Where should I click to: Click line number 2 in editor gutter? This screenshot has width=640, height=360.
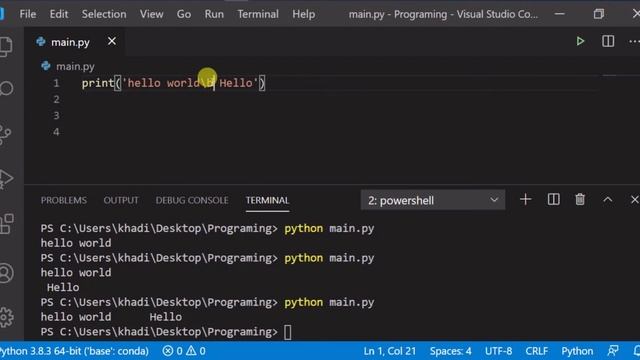(x=56, y=99)
